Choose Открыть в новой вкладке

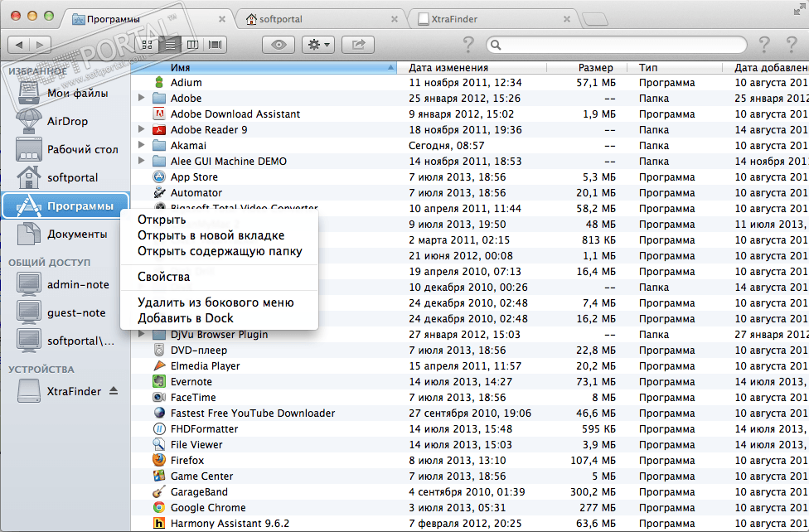(x=220, y=235)
